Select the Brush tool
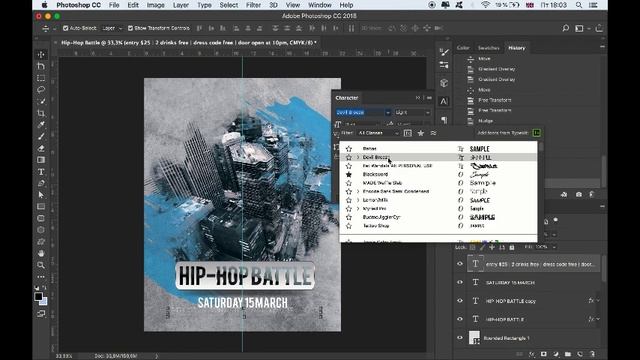The image size is (640, 360). 41,136
